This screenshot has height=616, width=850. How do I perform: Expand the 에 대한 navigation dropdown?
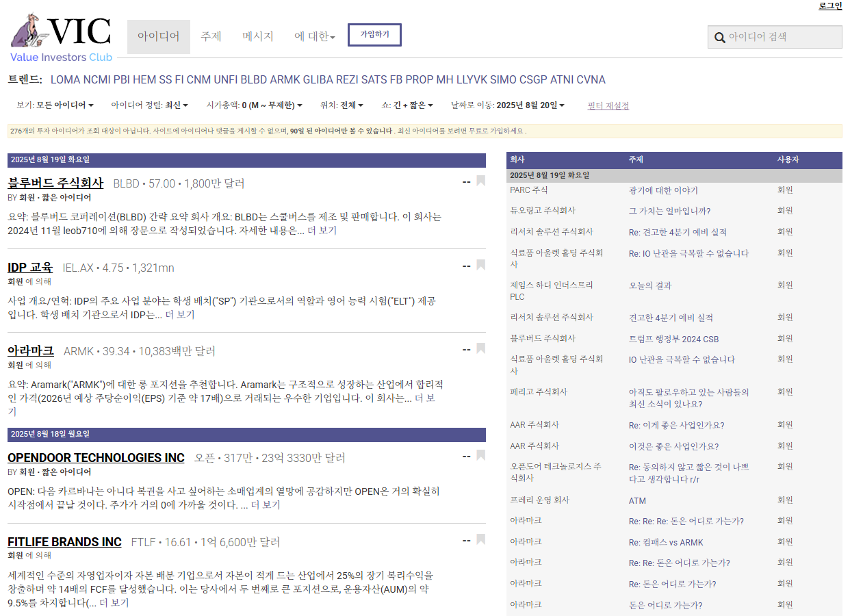point(314,37)
